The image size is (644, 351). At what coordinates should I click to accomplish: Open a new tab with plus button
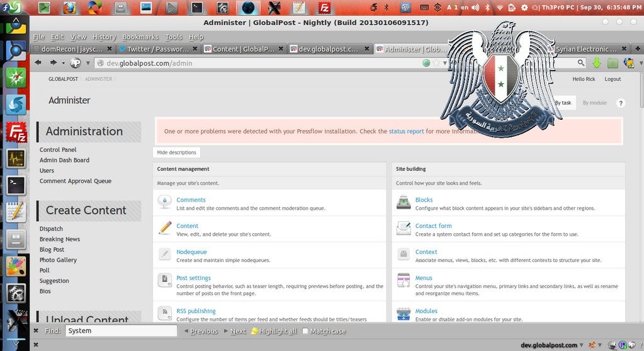pyautogui.click(x=638, y=49)
